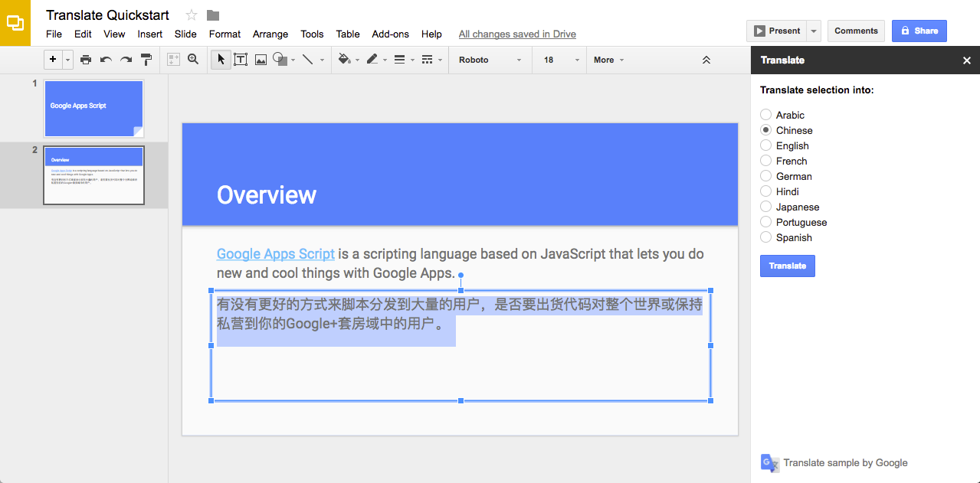Select the text box tool
This screenshot has width=980, height=483.
241,60
